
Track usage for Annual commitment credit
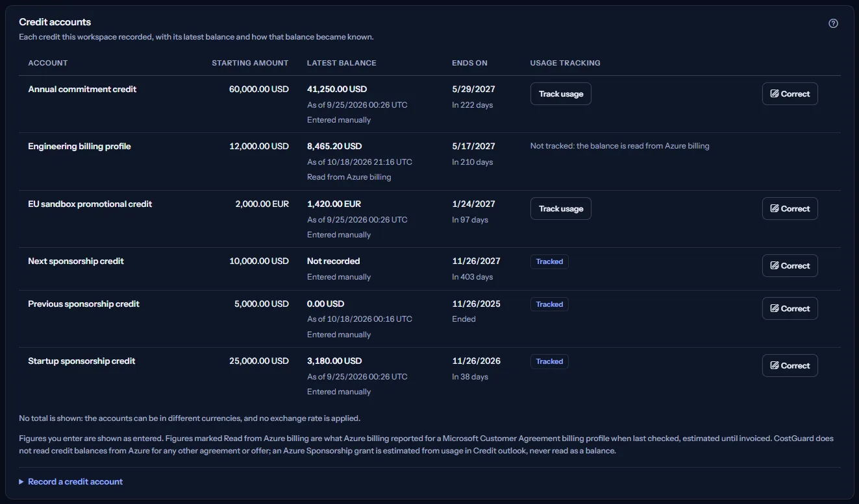(561, 94)
